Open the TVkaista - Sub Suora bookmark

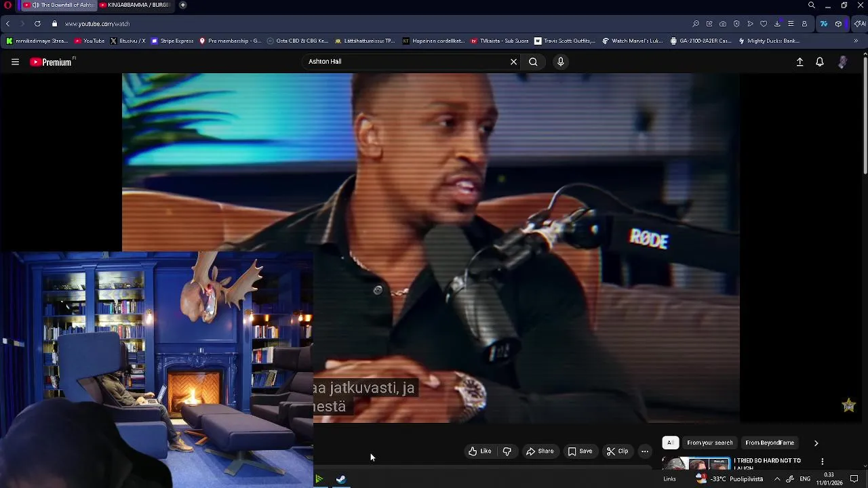499,41
